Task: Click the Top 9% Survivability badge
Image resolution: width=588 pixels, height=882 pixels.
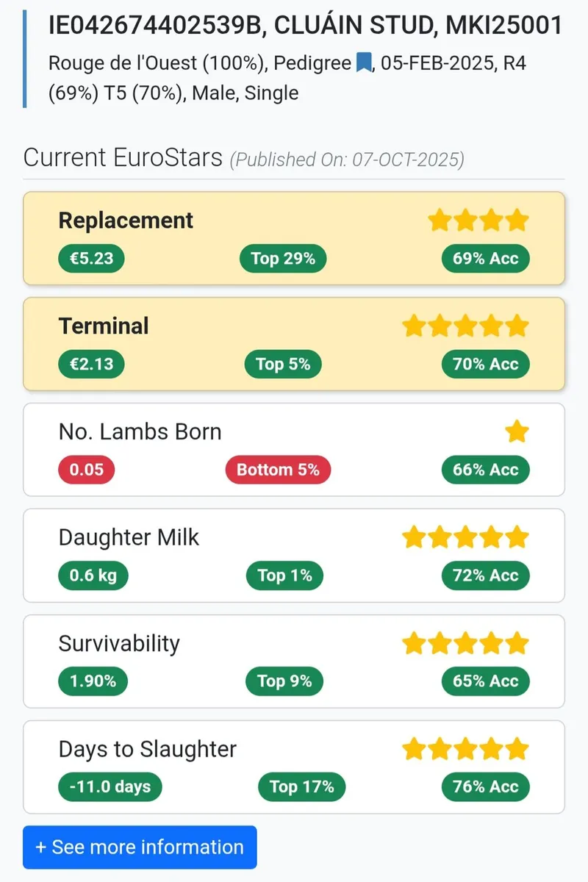Action: pos(284,682)
